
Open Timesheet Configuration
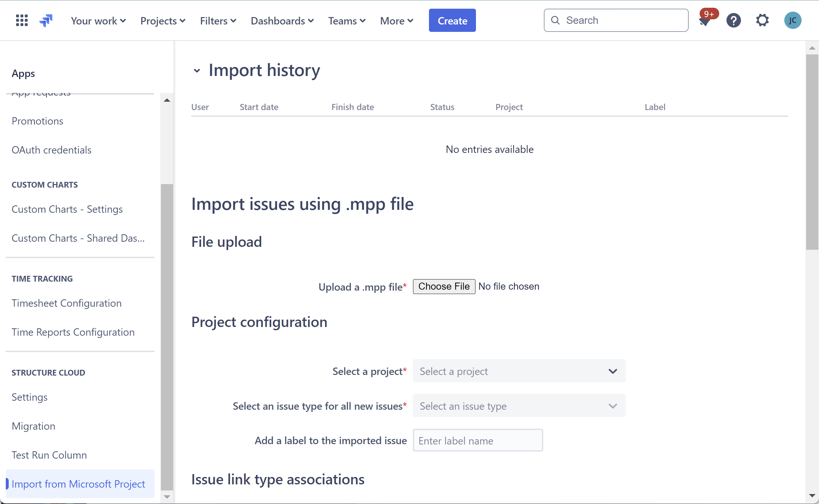pos(67,303)
